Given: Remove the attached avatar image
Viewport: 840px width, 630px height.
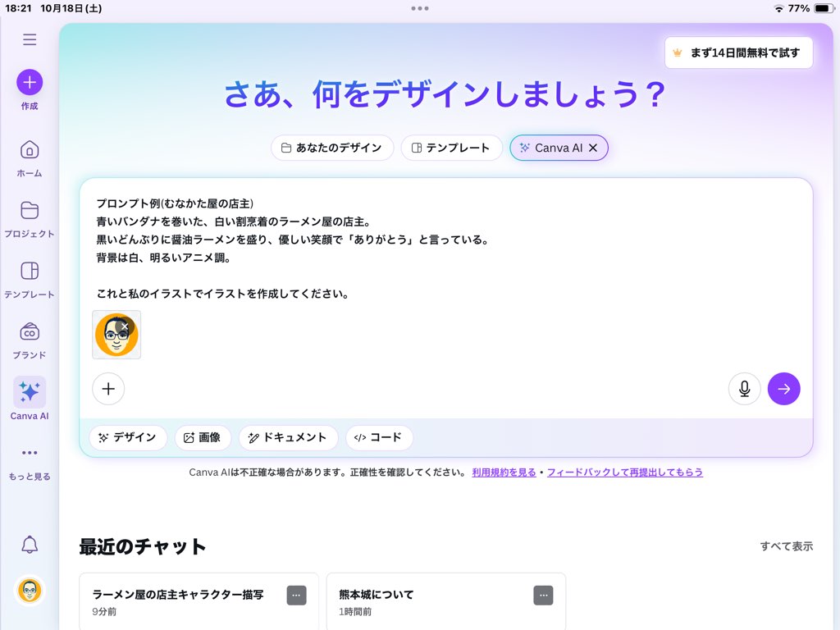Looking at the screenshot, I should pyautogui.click(x=125, y=326).
